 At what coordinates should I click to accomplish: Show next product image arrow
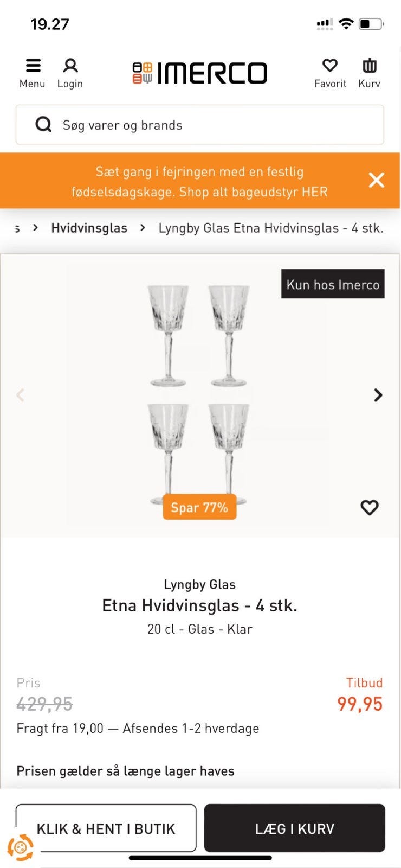(378, 395)
